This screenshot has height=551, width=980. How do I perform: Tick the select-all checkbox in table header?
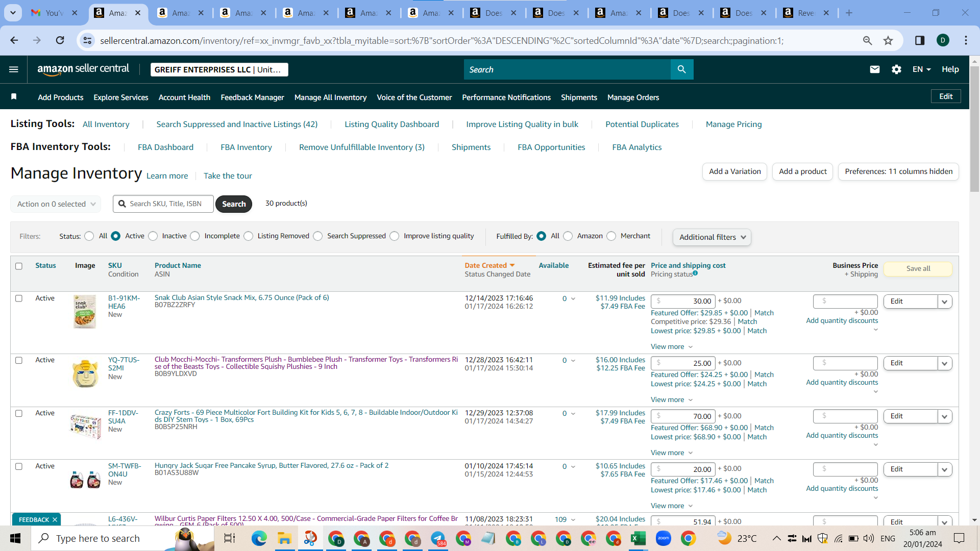tap(19, 266)
